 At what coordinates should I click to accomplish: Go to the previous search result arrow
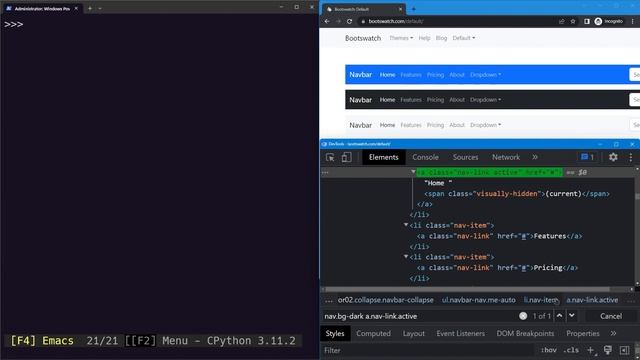pyautogui.click(x=559, y=316)
